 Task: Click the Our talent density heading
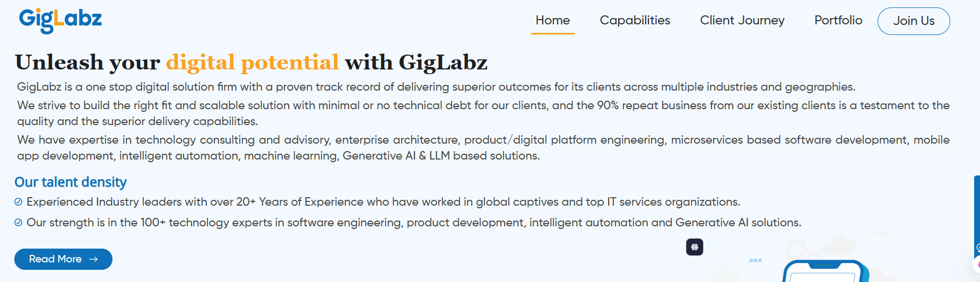[x=71, y=182]
